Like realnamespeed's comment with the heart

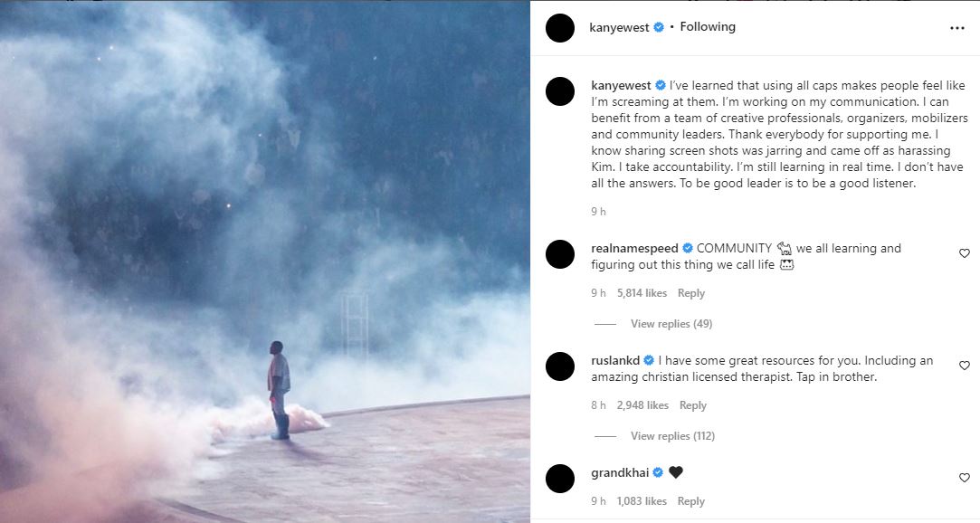964,254
